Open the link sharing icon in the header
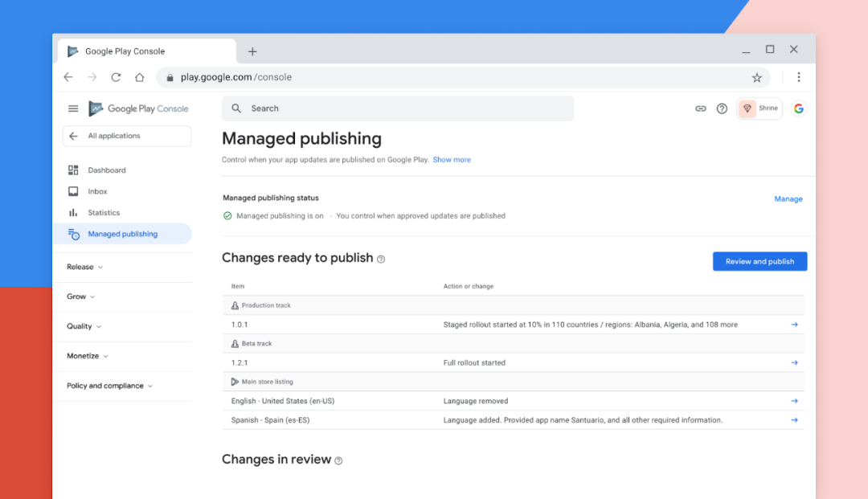The width and height of the screenshot is (868, 499). click(x=700, y=108)
